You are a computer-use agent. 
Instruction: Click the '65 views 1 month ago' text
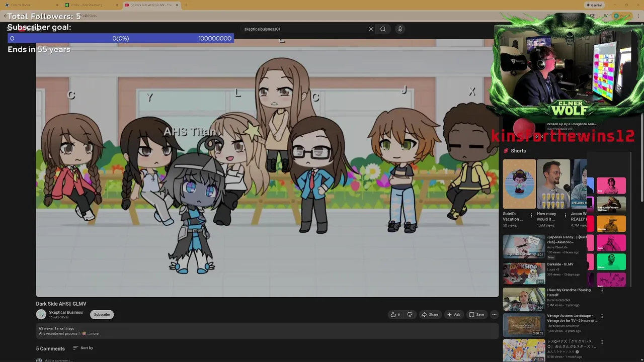56,329
